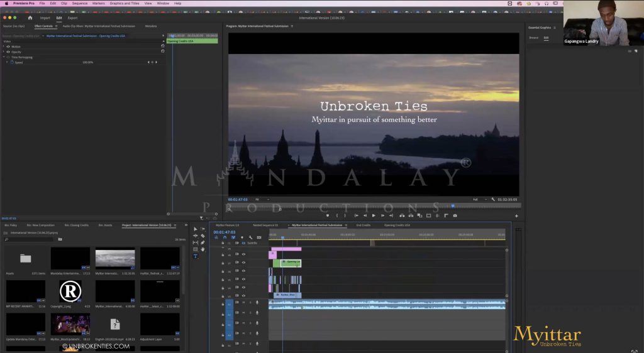This screenshot has width=644, height=353.
Task: Go to the Export workspace
Action: pyautogui.click(x=73, y=18)
